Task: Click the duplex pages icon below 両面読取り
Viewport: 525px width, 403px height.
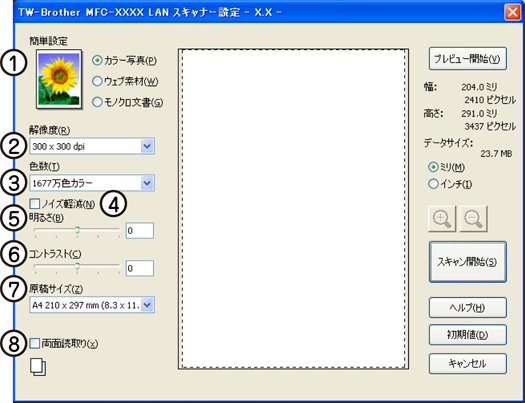Action: (38, 367)
